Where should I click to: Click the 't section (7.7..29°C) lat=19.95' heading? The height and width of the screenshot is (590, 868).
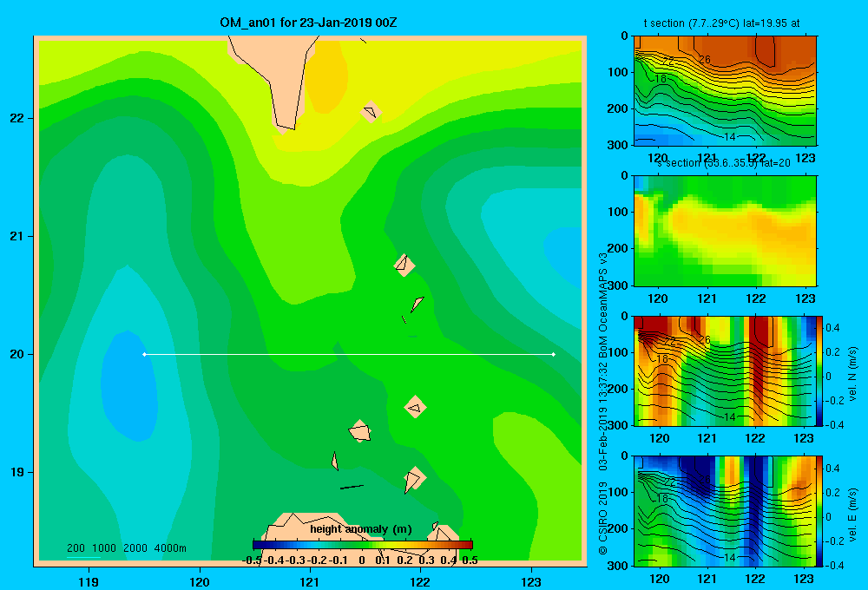(x=721, y=23)
